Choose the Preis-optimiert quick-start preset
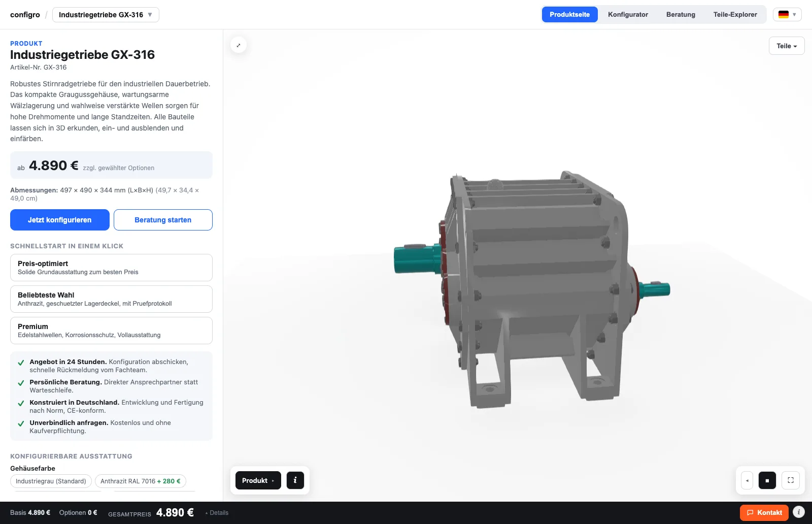The width and height of the screenshot is (812, 524). point(111,268)
